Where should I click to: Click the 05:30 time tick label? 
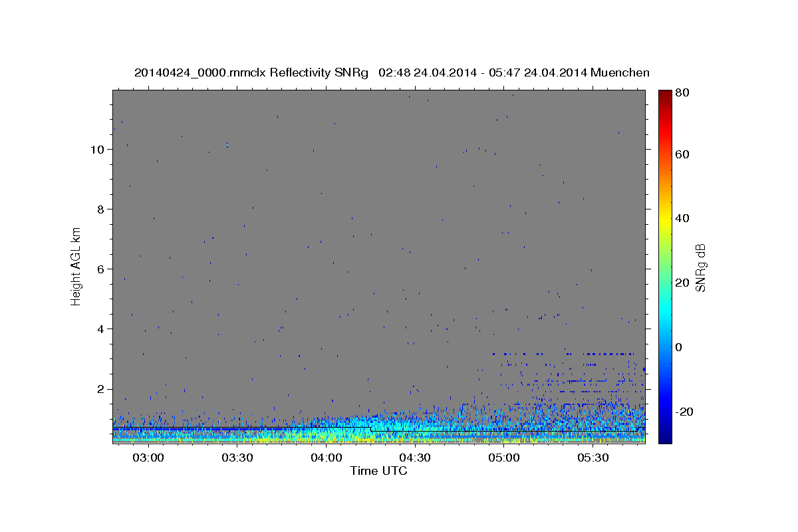(594, 458)
